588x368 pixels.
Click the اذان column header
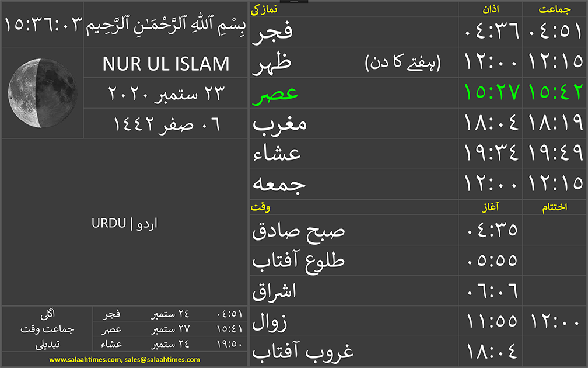[491, 9]
